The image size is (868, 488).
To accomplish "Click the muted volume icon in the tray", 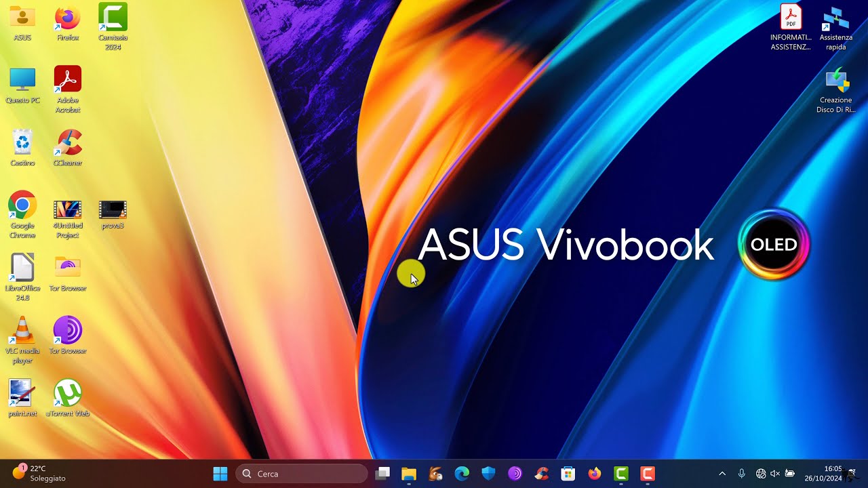I will [775, 474].
